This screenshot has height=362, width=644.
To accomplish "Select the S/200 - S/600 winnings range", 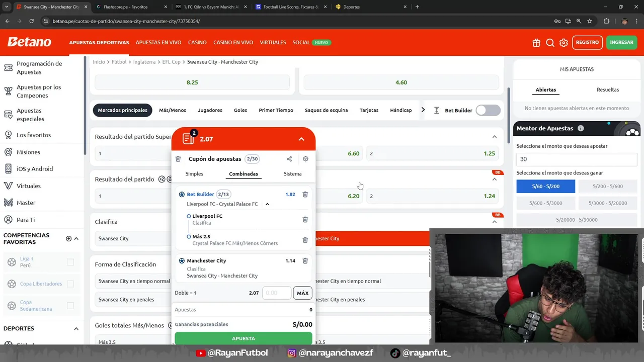I will click(x=608, y=187).
